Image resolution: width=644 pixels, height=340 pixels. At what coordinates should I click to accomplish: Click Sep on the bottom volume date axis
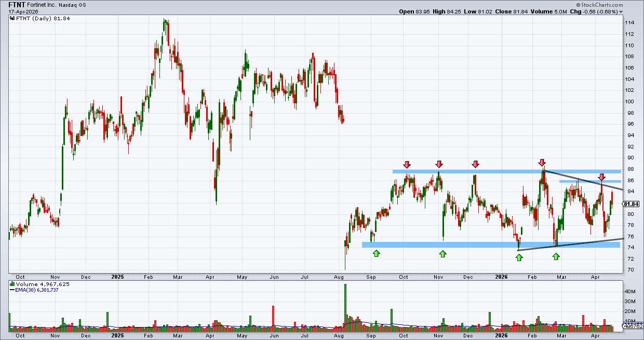pos(371,336)
